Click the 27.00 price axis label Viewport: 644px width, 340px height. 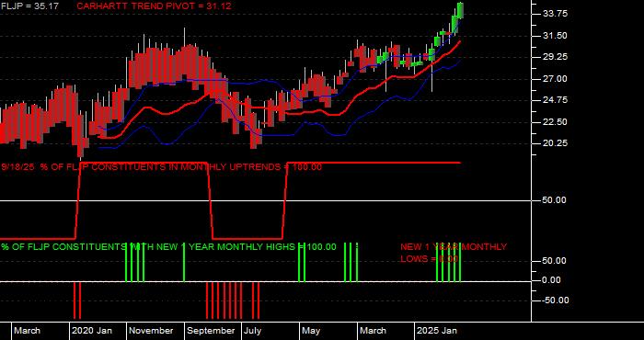[555, 79]
